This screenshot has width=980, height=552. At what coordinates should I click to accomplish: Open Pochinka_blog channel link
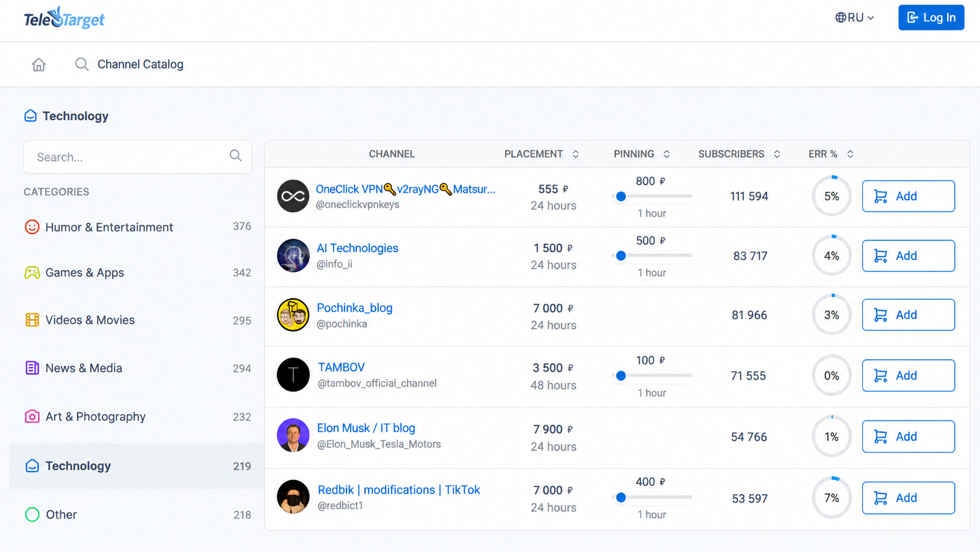pos(354,308)
